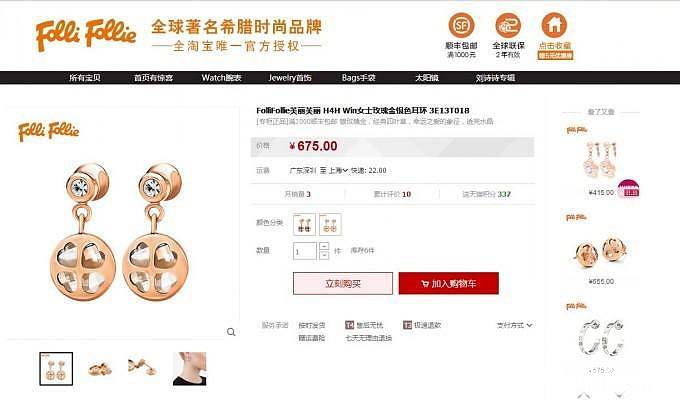Image resolution: width=680 pixels, height=400 pixels.
Task: Click the fast refund service icon
Action: click(x=407, y=325)
